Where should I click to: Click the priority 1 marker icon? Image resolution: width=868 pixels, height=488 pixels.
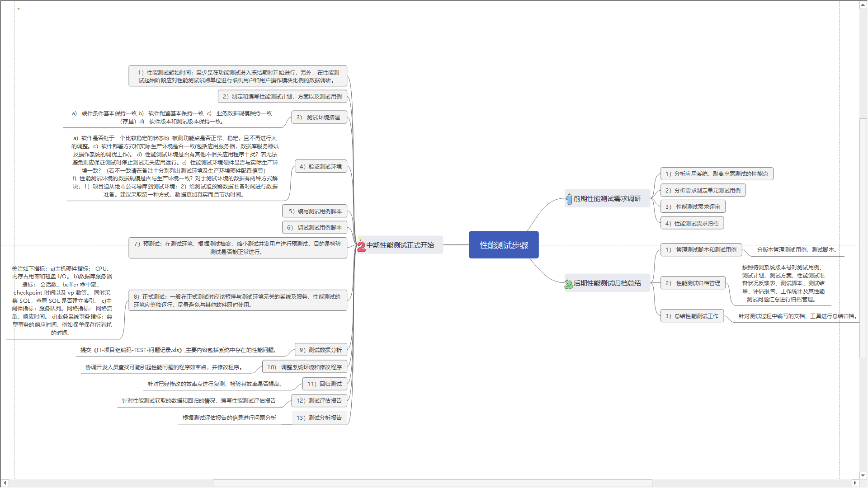pyautogui.click(x=569, y=198)
